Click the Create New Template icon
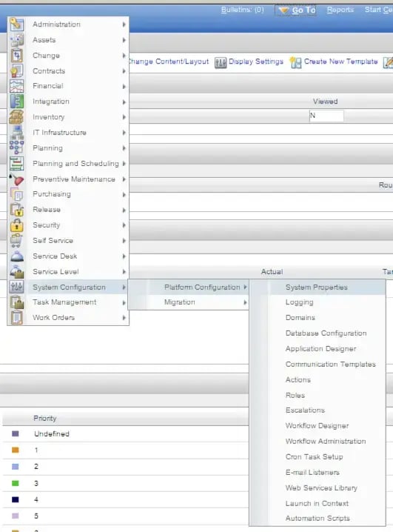The height and width of the screenshot is (532, 393). (x=295, y=62)
